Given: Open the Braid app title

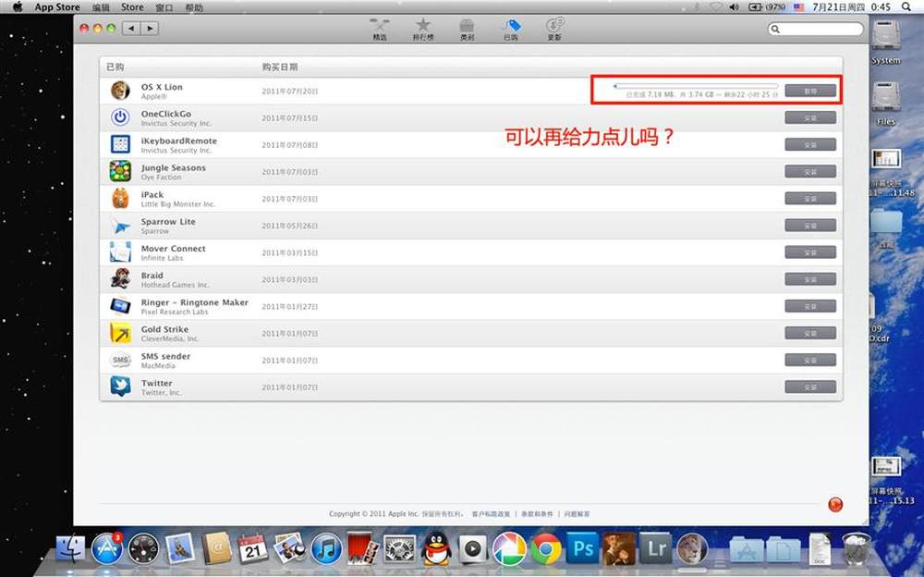Looking at the screenshot, I should tap(152, 276).
